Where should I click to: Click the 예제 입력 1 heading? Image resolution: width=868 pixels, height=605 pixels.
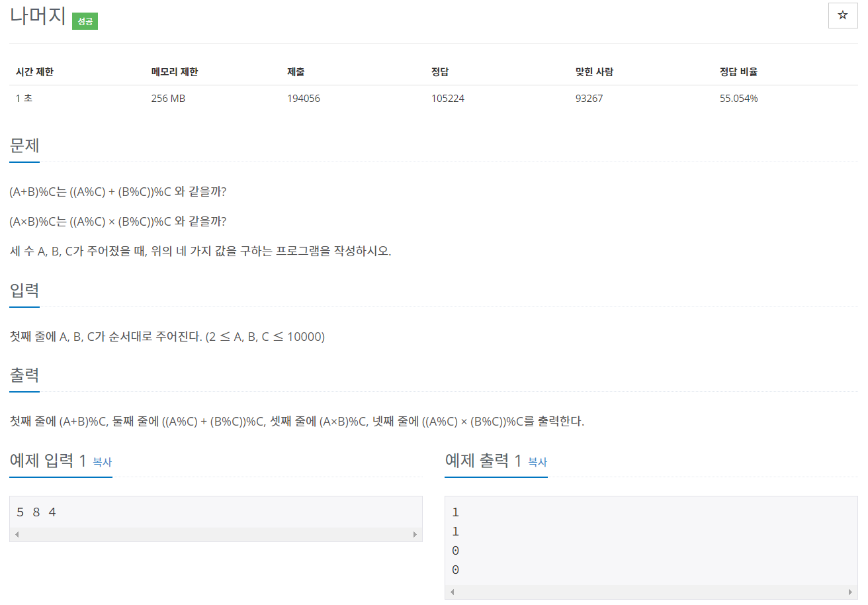(x=48, y=461)
